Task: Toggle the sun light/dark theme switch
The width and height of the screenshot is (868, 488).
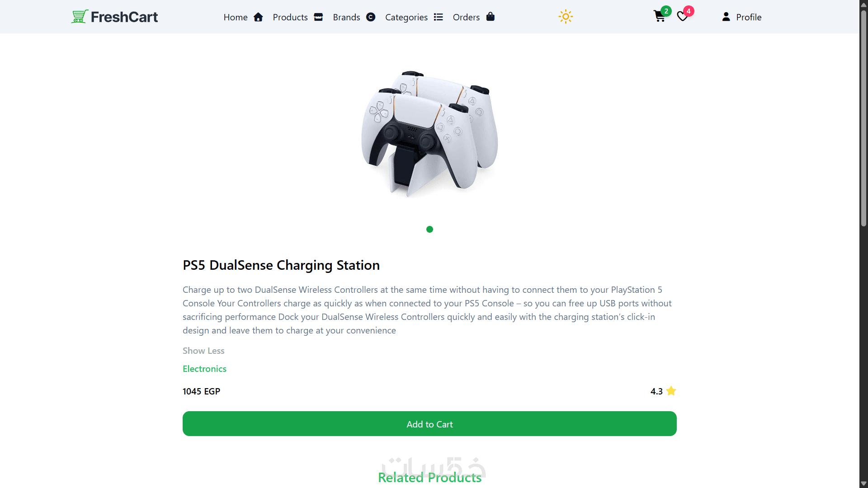Action: pyautogui.click(x=566, y=17)
